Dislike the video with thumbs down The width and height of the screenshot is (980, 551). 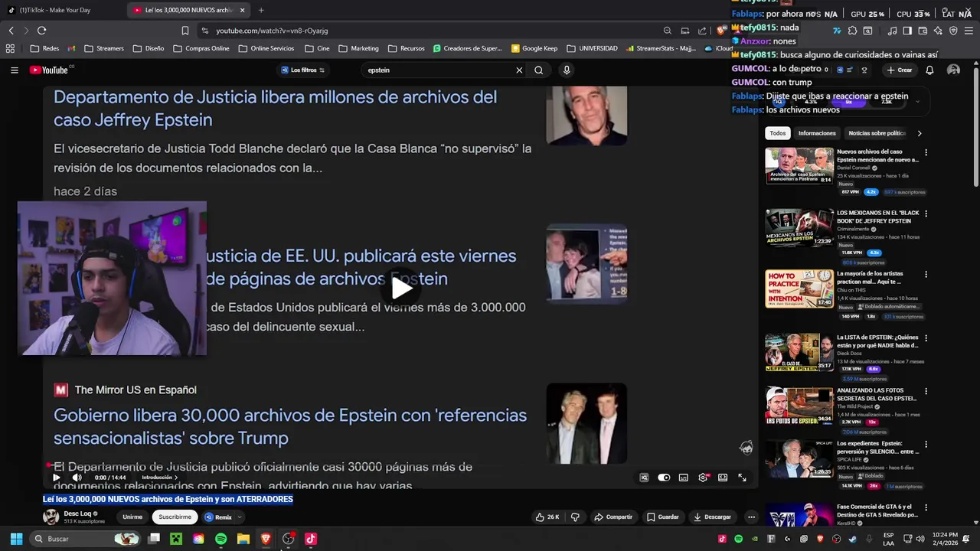coord(575,517)
